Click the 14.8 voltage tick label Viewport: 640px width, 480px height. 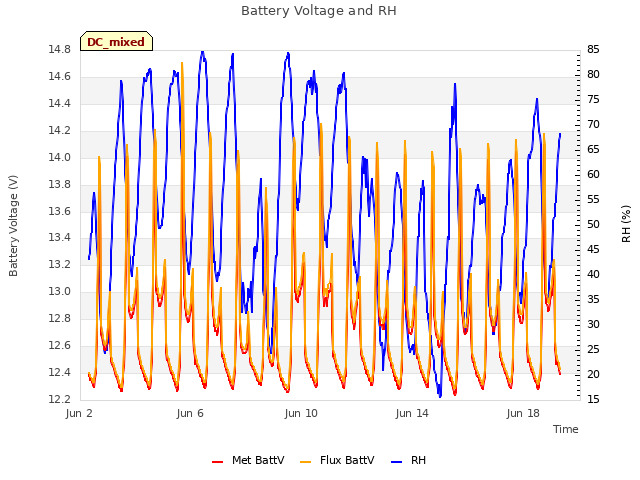click(x=59, y=50)
